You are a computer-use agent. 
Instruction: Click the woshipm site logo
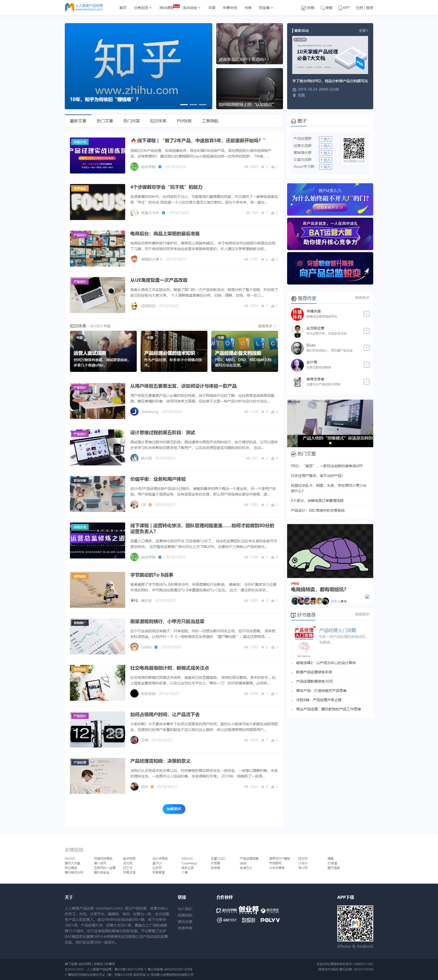point(84,7)
